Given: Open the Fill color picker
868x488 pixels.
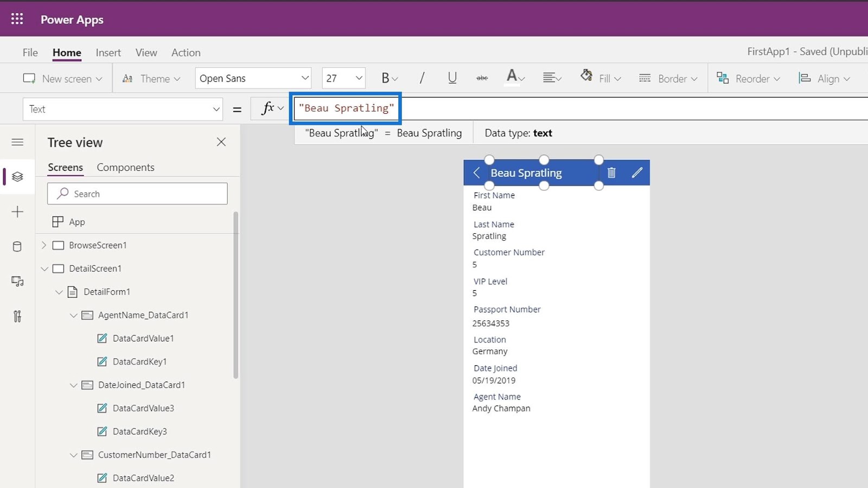Looking at the screenshot, I should pyautogui.click(x=600, y=78).
